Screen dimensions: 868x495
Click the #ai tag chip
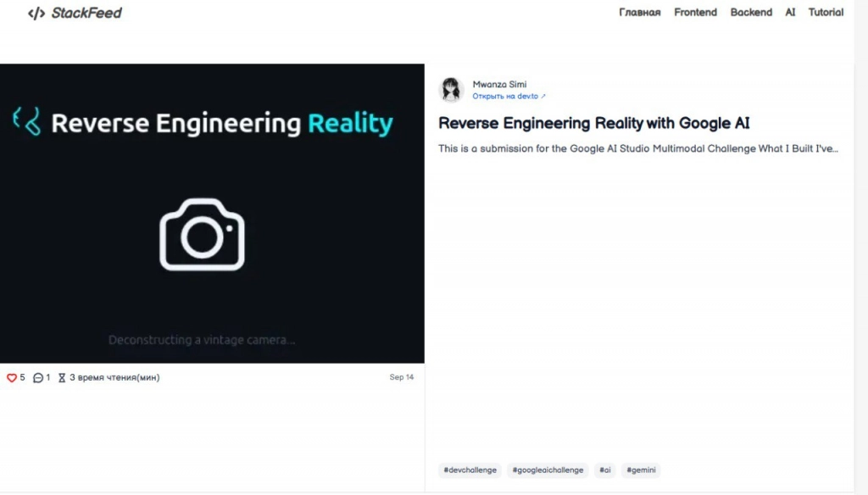[604, 470]
